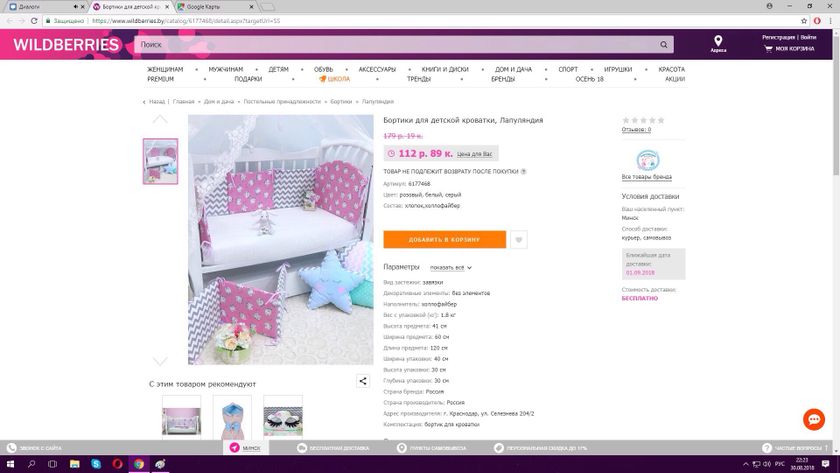Add product to favorites with heart icon

tap(519, 240)
